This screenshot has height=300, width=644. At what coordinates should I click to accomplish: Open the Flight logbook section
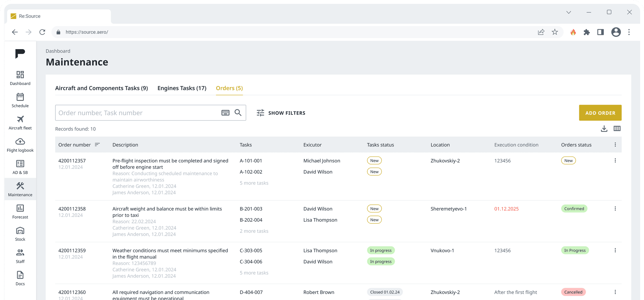click(20, 145)
